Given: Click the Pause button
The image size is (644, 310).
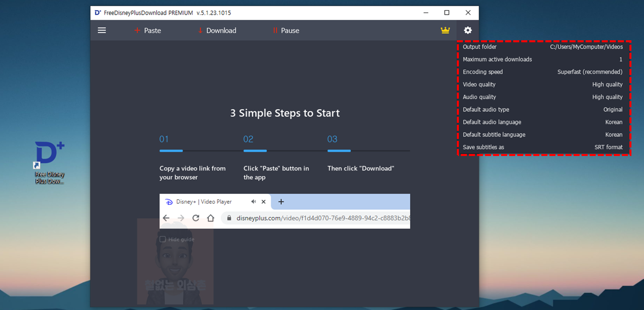Looking at the screenshot, I should tap(286, 30).
